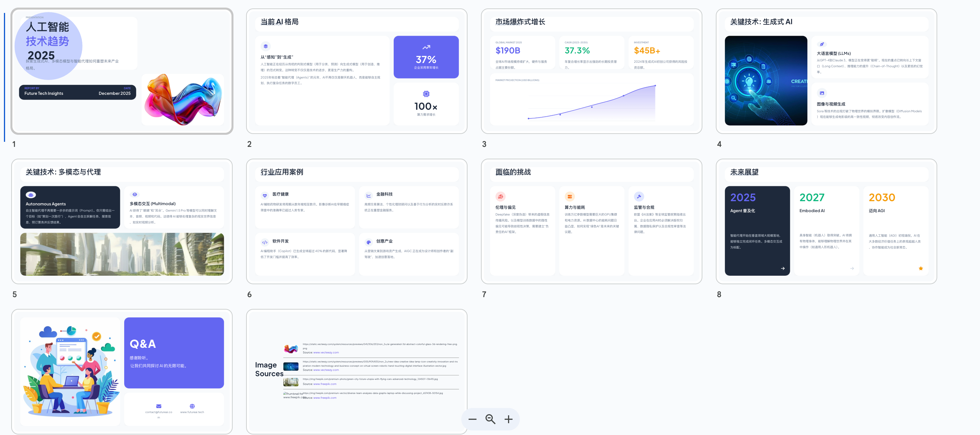This screenshot has width=980, height=435.
Task: Click the scales icon above 伦理与偏见
Action: 500,197
